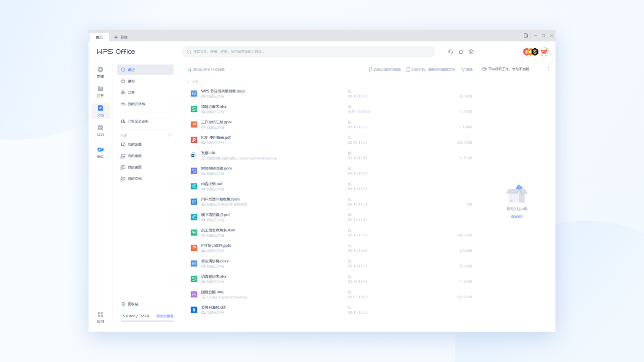Click the path C:\Users\admin\Desktop under 团建合照.png
644x362 pixels.
point(227,297)
